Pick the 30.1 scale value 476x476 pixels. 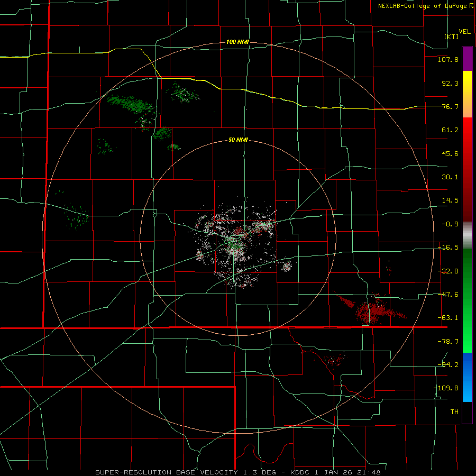click(450, 177)
